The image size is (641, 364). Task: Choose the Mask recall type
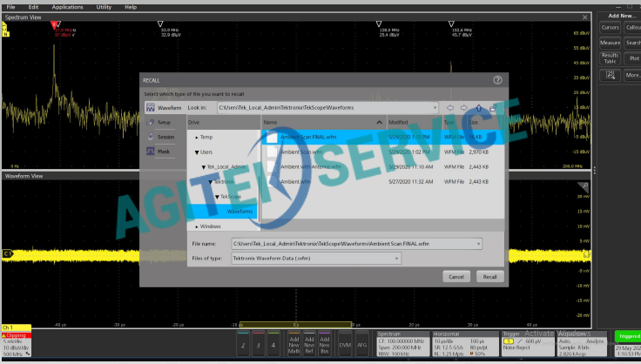coord(163,151)
